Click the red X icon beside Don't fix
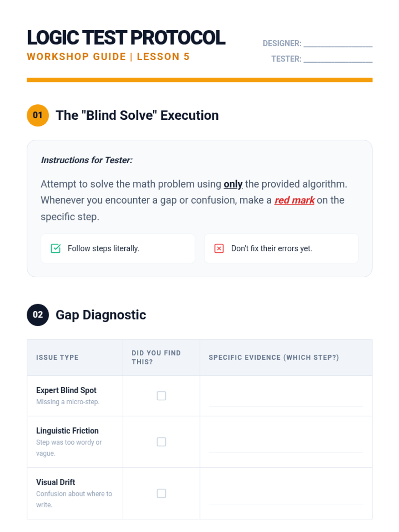This screenshot has height=532, width=399. pyautogui.click(x=219, y=248)
